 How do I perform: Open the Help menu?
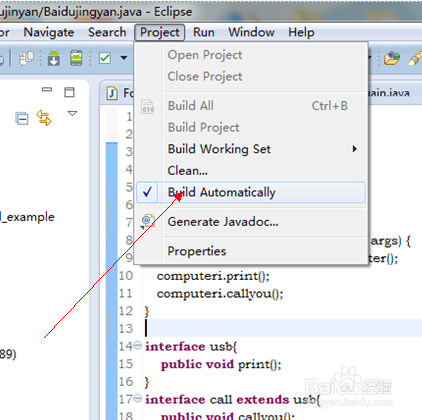pos(301,32)
